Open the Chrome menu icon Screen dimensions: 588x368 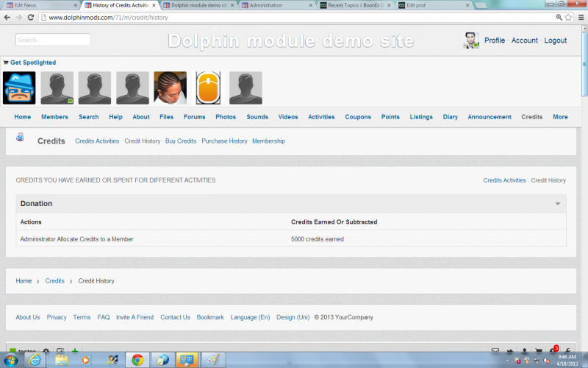[x=581, y=17]
